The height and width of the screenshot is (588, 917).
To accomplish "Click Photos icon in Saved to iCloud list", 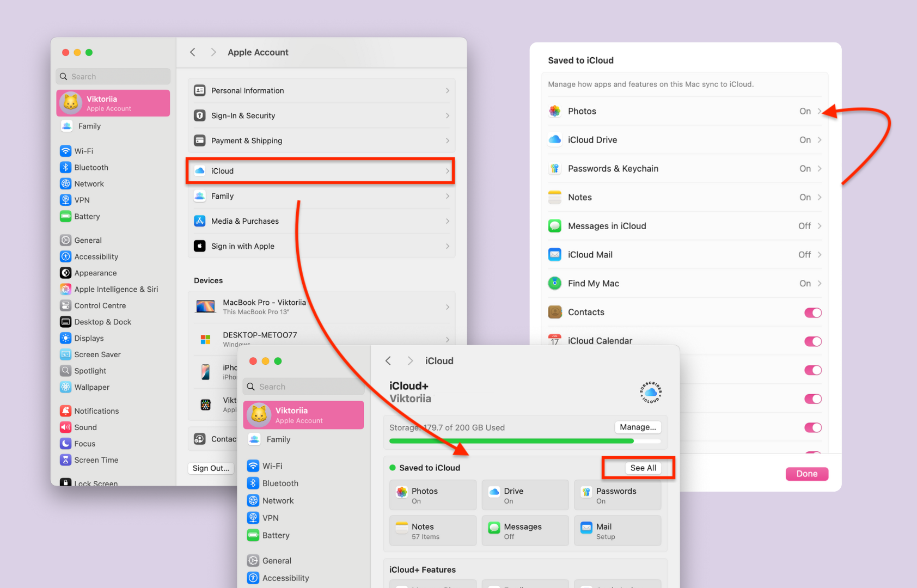I will tap(555, 111).
